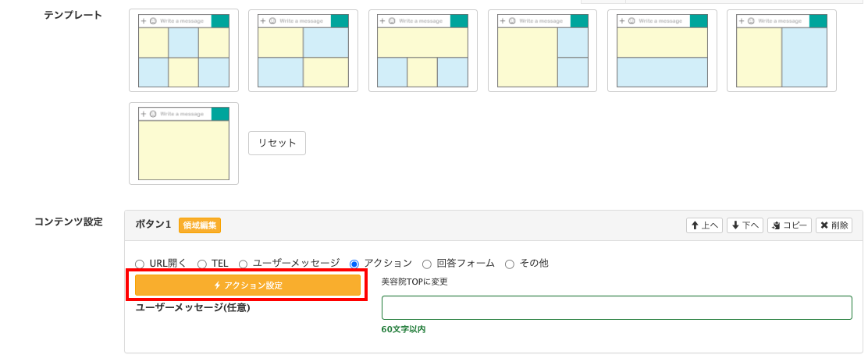Choose the 回答フォーム radio option
The height and width of the screenshot is (358, 868).
click(427, 264)
